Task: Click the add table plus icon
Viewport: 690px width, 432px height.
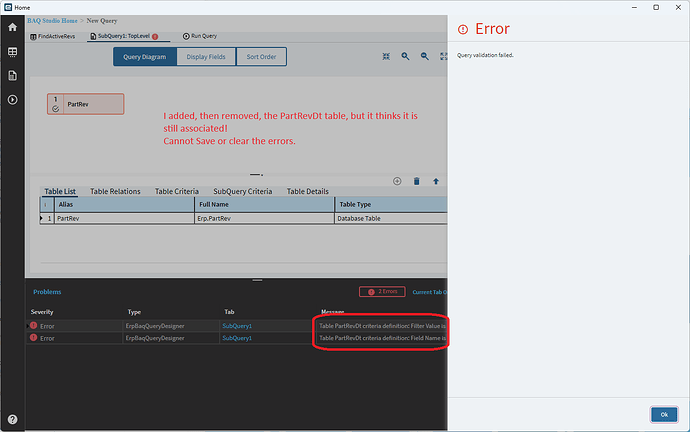Action: (x=397, y=181)
